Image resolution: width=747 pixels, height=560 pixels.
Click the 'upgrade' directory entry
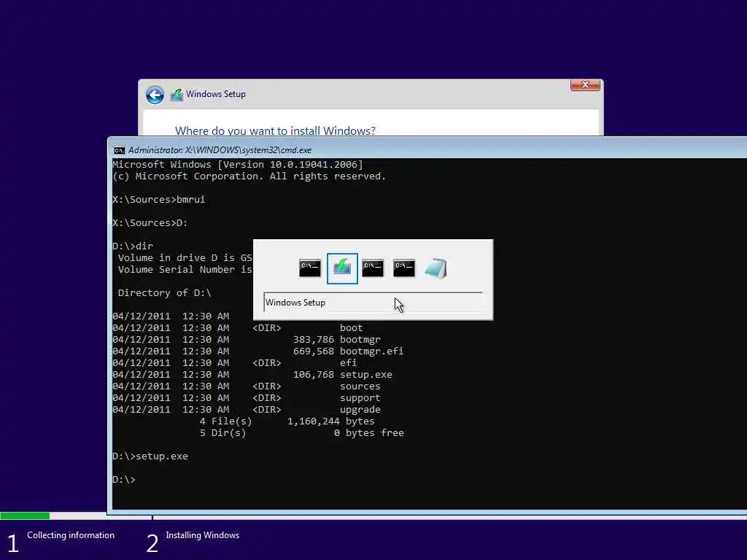pos(360,410)
